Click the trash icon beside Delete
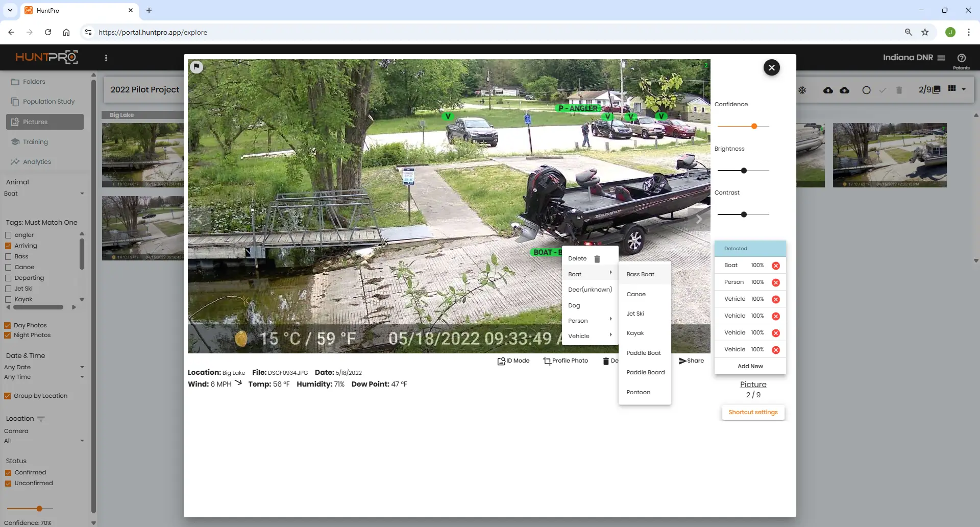 [x=597, y=259]
